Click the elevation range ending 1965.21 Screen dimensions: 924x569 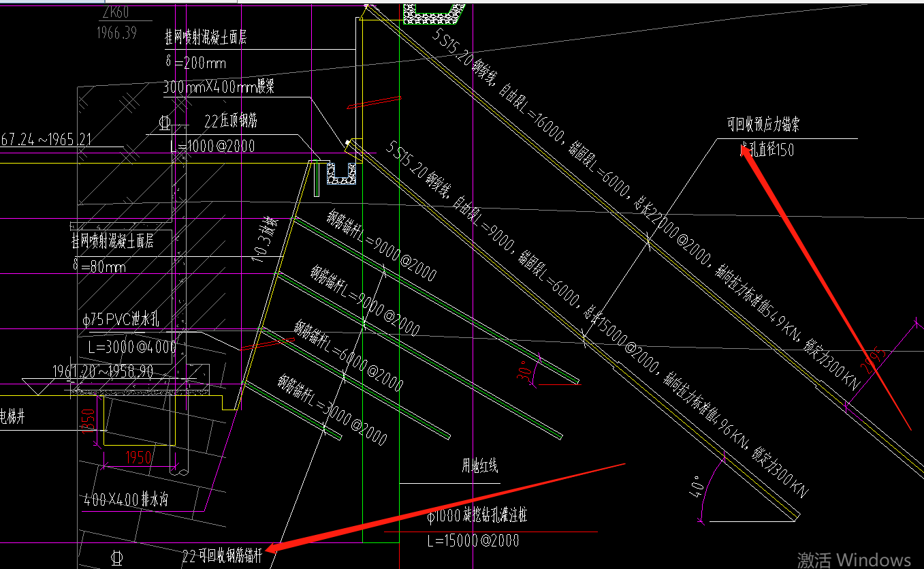46,140
